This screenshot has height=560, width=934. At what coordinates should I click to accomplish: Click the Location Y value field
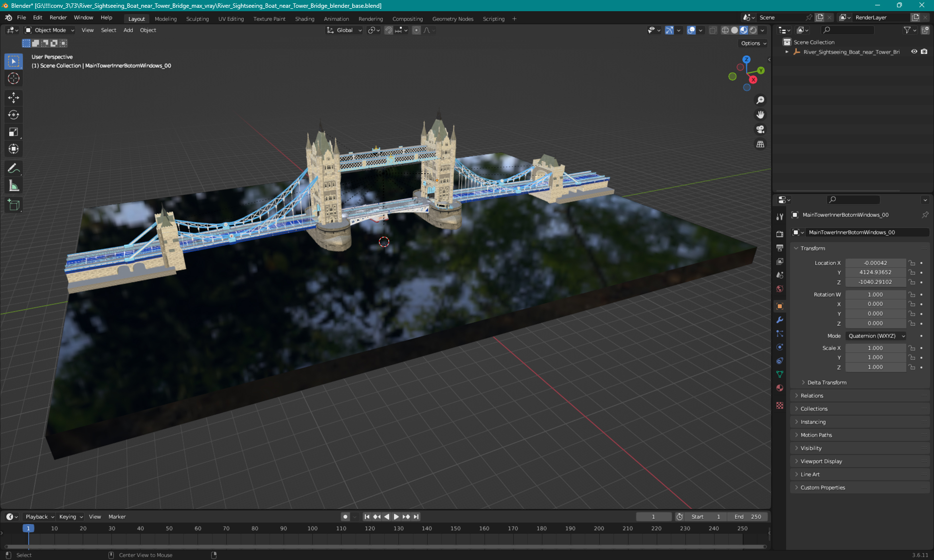pyautogui.click(x=876, y=272)
